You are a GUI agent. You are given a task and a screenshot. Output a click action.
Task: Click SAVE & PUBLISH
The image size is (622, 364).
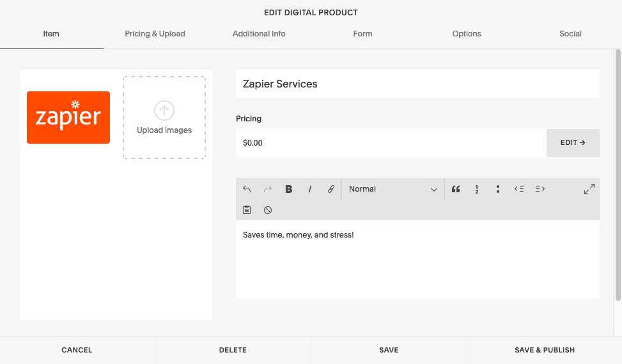click(x=545, y=350)
